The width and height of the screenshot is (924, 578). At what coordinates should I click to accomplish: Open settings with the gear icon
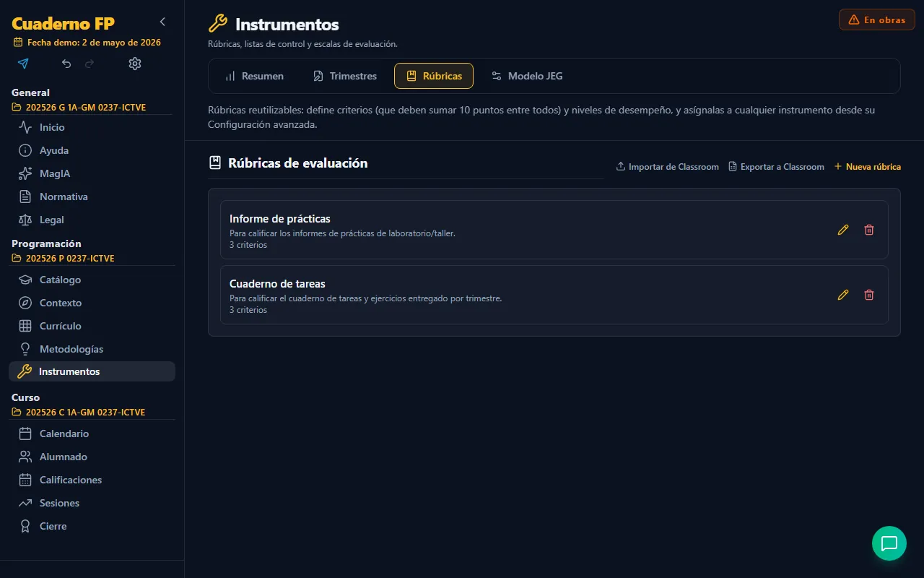(x=135, y=64)
